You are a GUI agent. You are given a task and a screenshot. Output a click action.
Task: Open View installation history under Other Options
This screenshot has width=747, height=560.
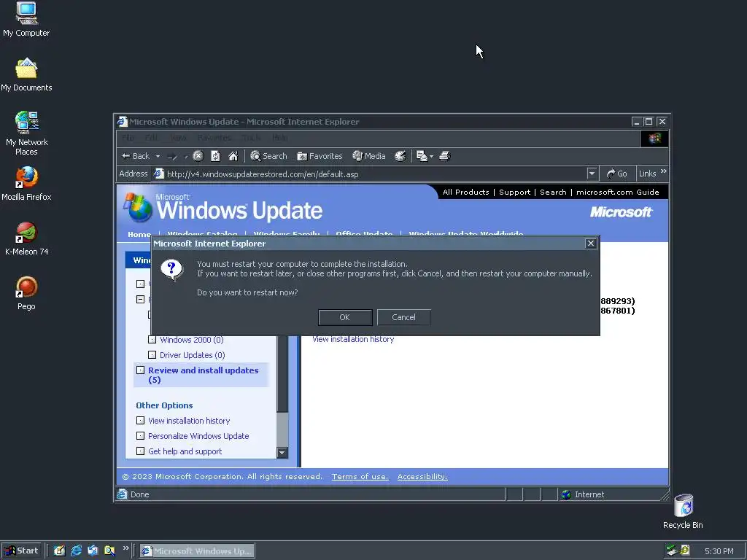point(189,421)
